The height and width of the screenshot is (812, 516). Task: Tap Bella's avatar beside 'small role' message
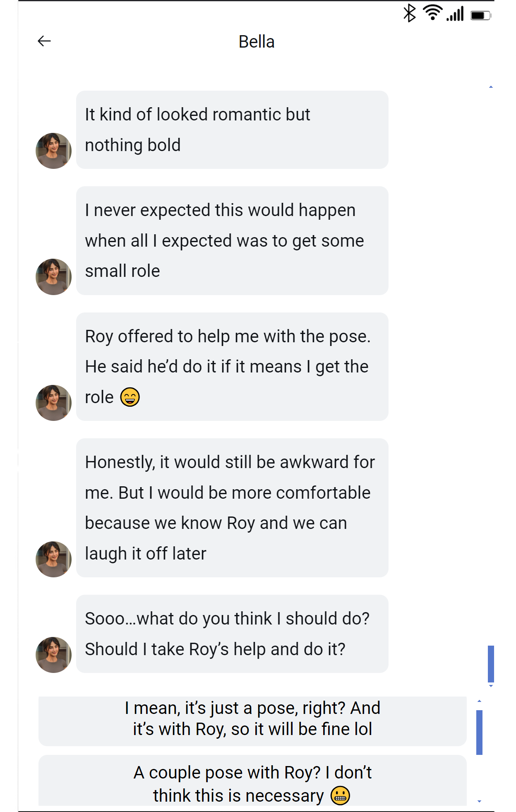point(53,277)
